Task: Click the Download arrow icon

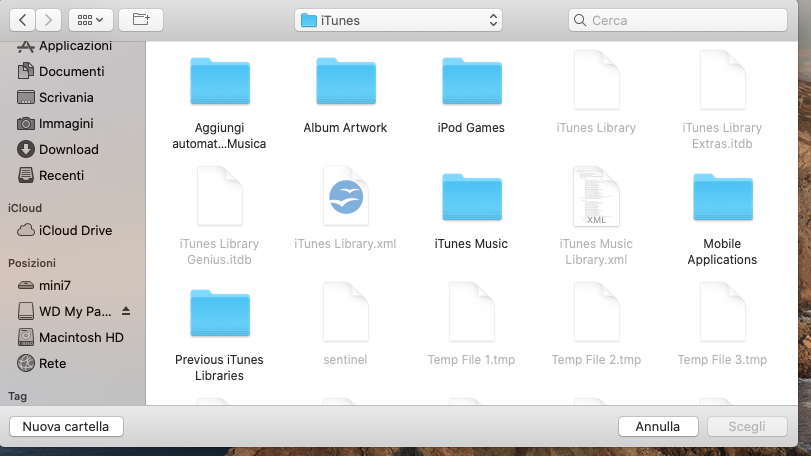Action: click(25, 149)
